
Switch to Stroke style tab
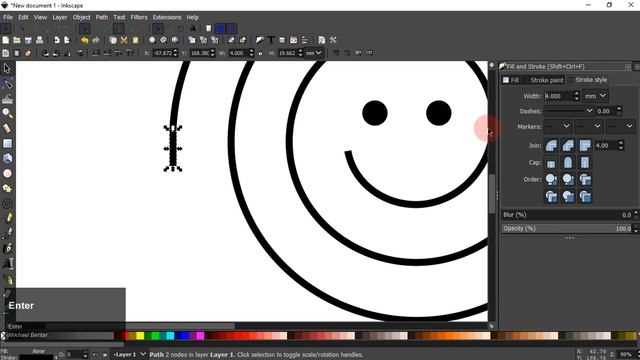click(x=588, y=80)
